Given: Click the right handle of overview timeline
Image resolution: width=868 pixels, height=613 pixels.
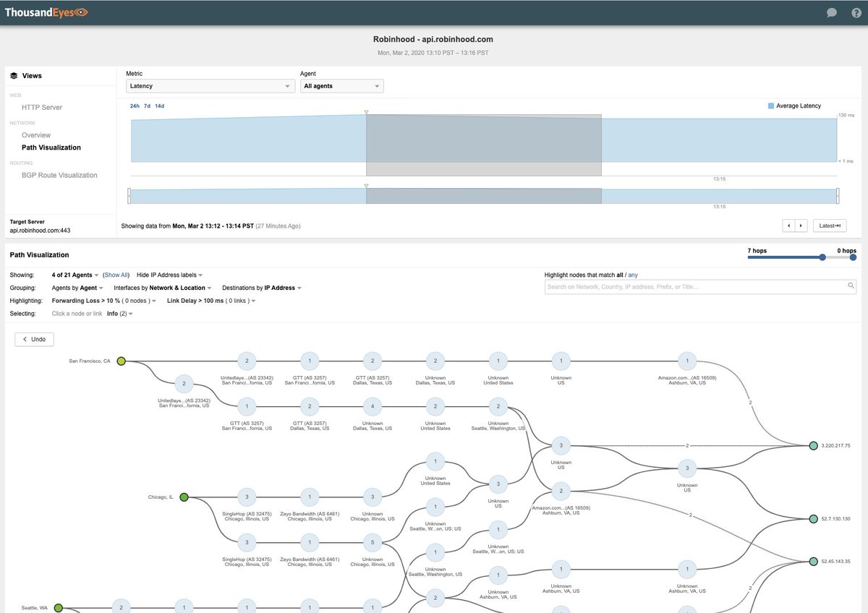Looking at the screenshot, I should point(838,196).
